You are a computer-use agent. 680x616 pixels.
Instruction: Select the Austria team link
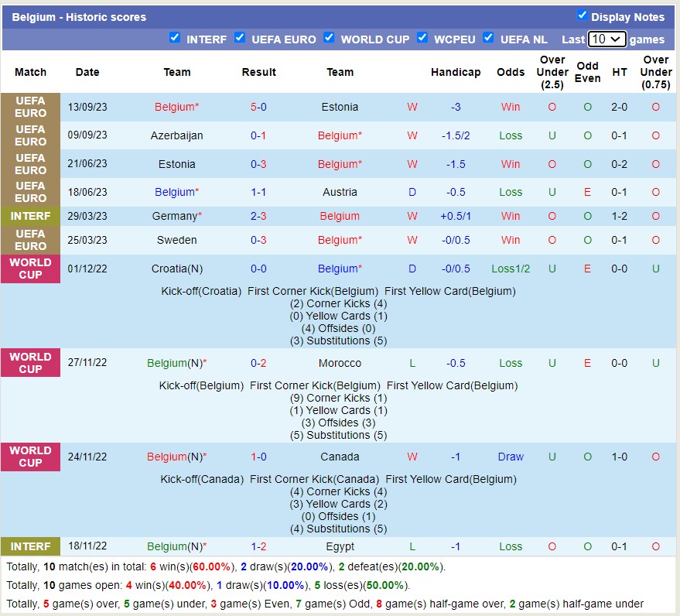click(x=340, y=192)
